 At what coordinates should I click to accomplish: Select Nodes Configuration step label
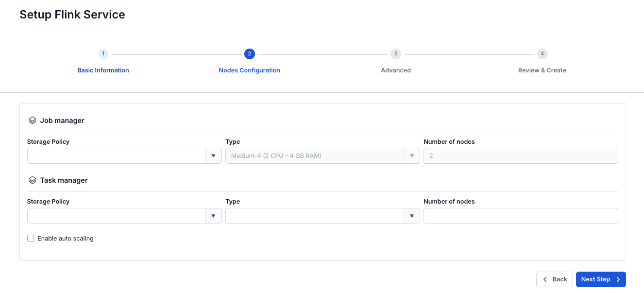(x=250, y=70)
